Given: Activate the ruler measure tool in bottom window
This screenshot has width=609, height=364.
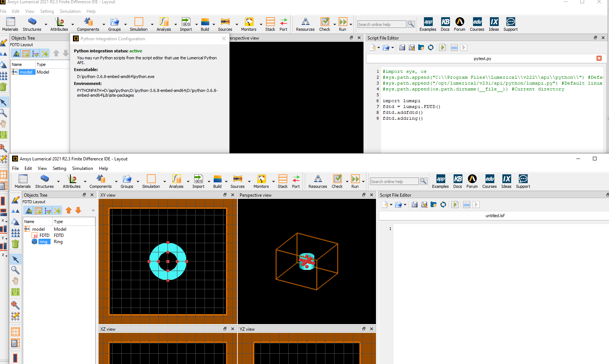Looking at the screenshot, I should click(15, 292).
